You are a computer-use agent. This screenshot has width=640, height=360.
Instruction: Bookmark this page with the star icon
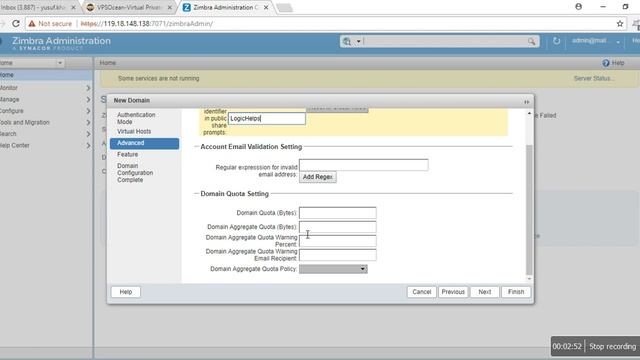click(620, 24)
